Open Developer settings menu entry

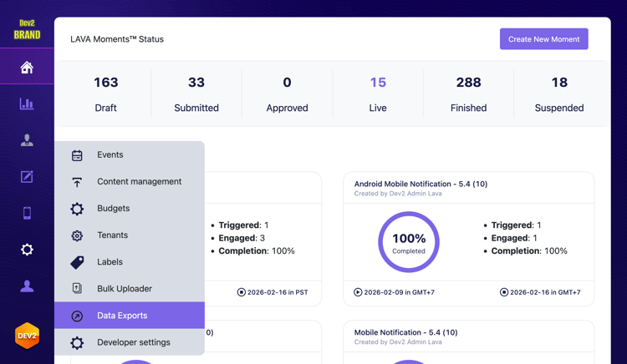[130, 342]
